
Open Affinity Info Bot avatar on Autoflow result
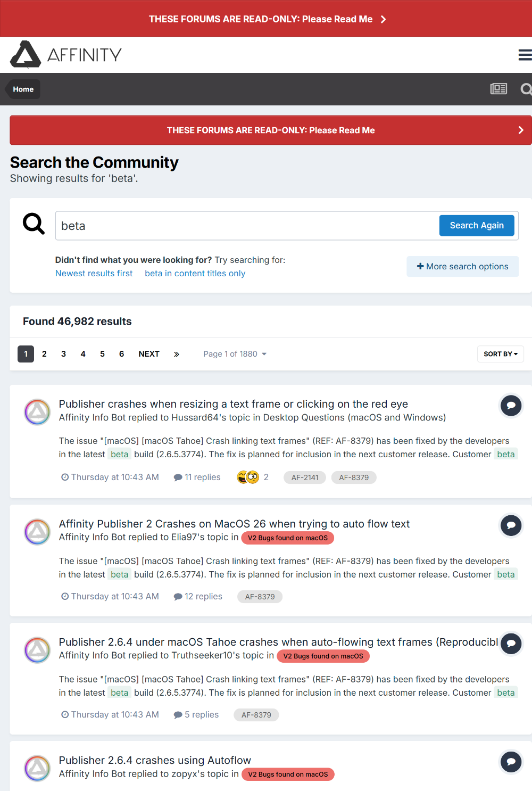[x=37, y=768]
